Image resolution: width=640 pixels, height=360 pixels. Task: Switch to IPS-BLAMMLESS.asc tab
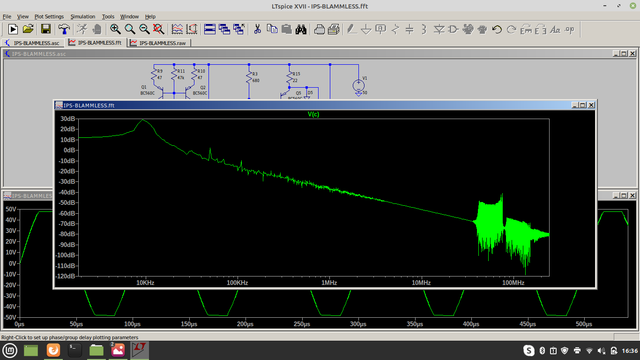[x=33, y=42]
